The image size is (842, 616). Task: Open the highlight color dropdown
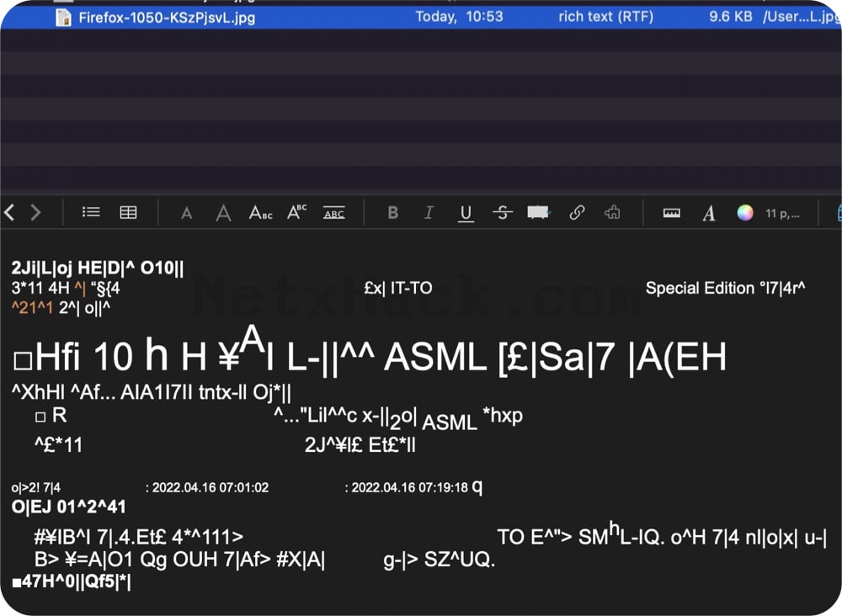(x=539, y=213)
